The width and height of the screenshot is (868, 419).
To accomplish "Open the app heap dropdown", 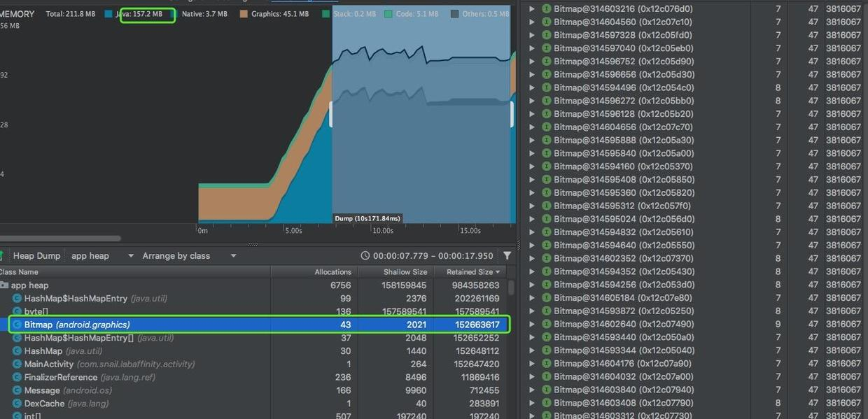I will 102,256.
